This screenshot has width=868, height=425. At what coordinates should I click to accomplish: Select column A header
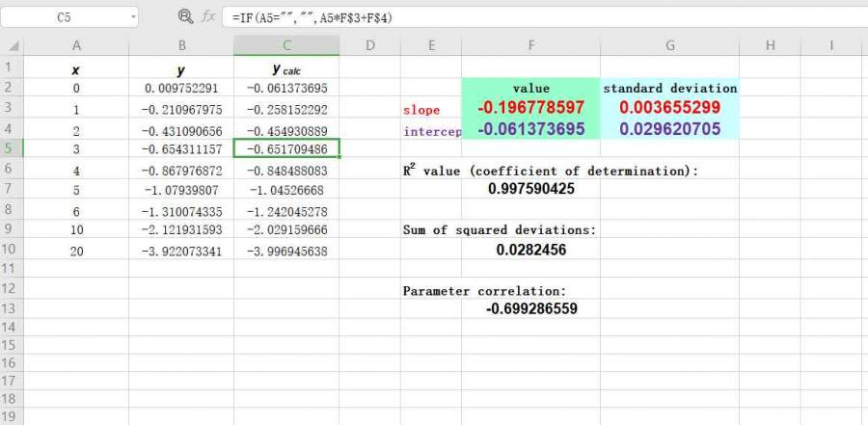pyautogui.click(x=76, y=45)
